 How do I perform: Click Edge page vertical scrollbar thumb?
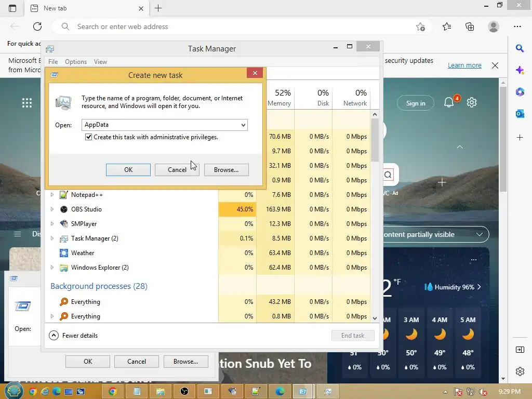(x=503, y=139)
